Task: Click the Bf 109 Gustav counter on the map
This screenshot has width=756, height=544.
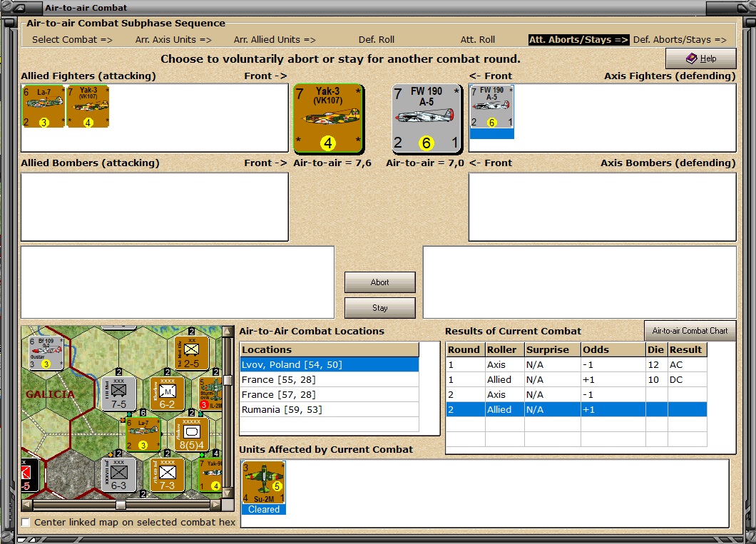Action: (46, 353)
